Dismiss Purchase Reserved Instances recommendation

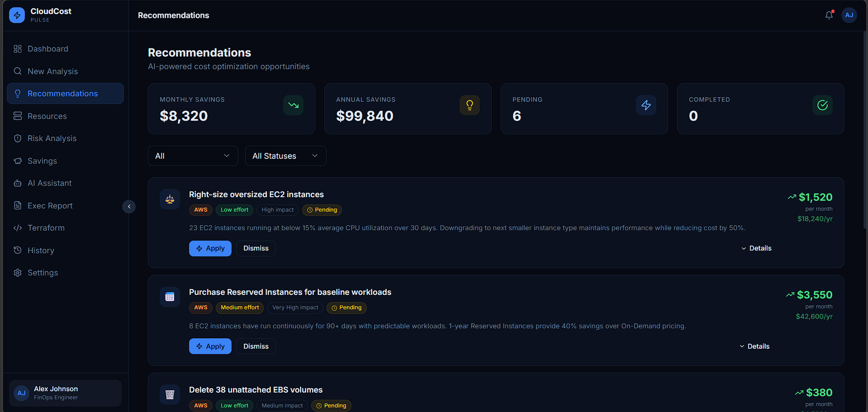coord(256,346)
